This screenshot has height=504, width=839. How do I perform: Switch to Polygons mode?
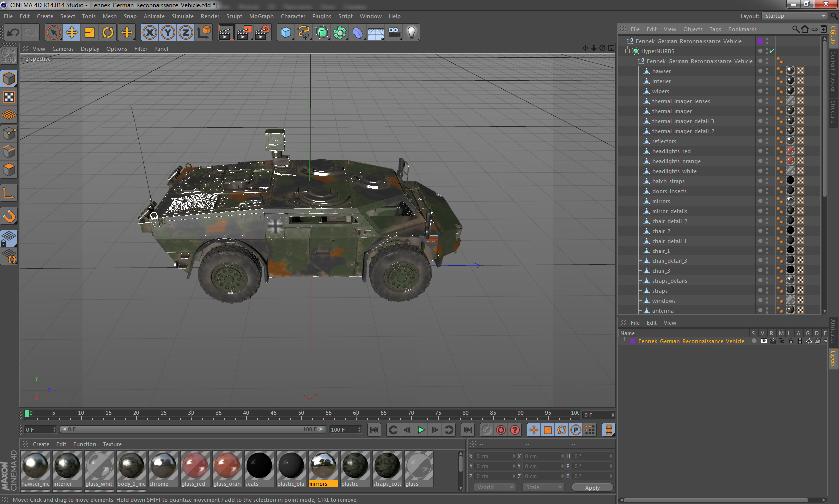9,170
